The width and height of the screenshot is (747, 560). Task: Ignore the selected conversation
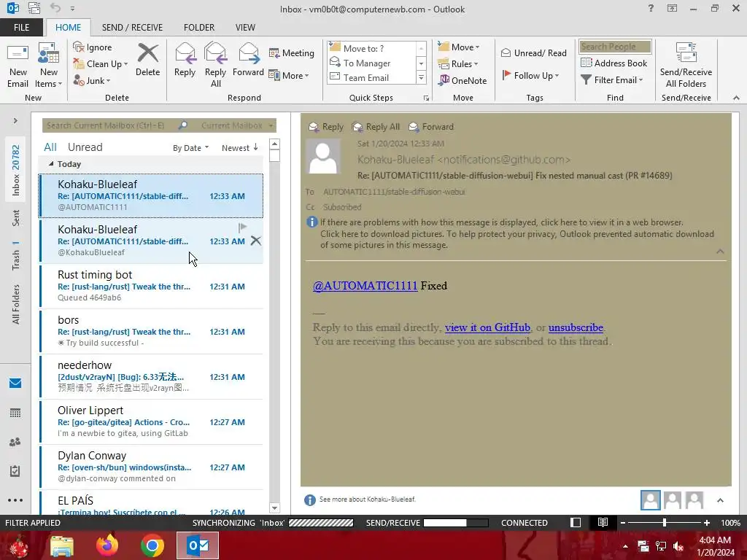93,47
